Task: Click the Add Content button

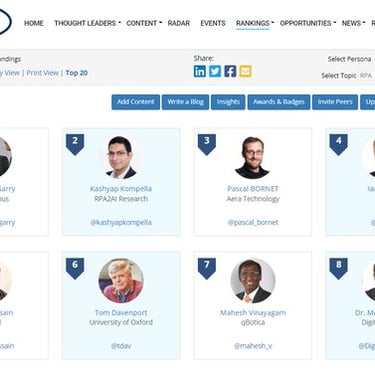Action: pos(136,102)
